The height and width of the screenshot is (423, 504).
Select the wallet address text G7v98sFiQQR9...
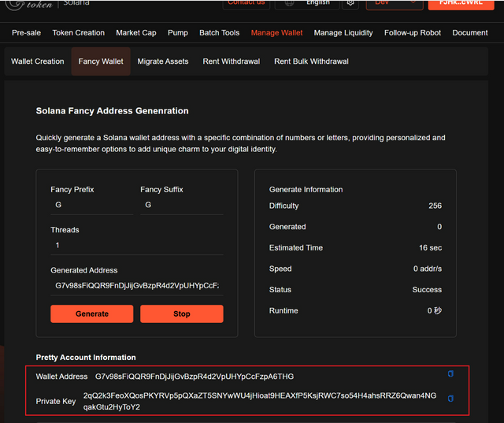195,377
